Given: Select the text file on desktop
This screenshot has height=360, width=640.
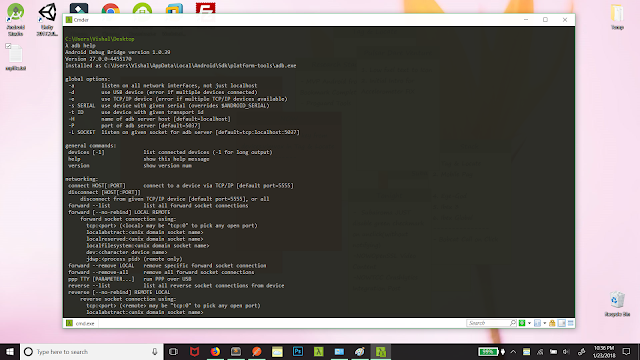Looking at the screenshot, I should point(16,58).
